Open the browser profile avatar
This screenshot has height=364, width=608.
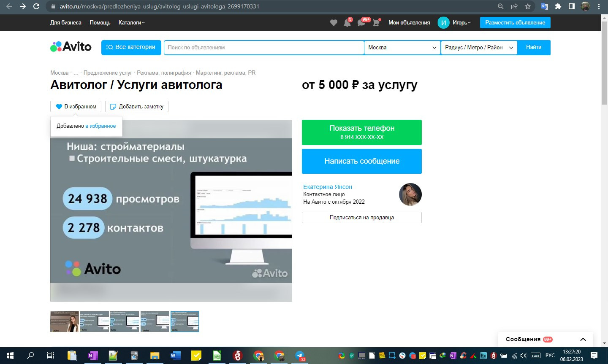coord(585,6)
